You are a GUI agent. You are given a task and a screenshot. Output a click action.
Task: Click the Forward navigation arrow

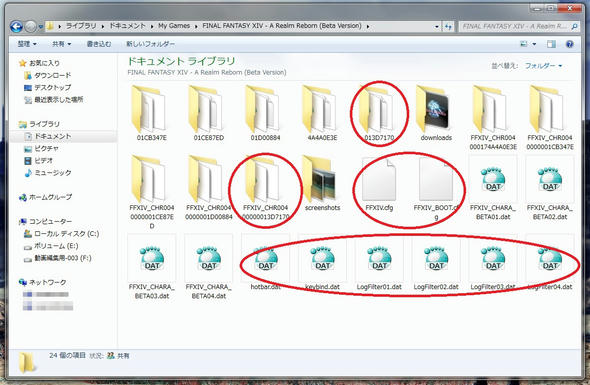coord(30,26)
